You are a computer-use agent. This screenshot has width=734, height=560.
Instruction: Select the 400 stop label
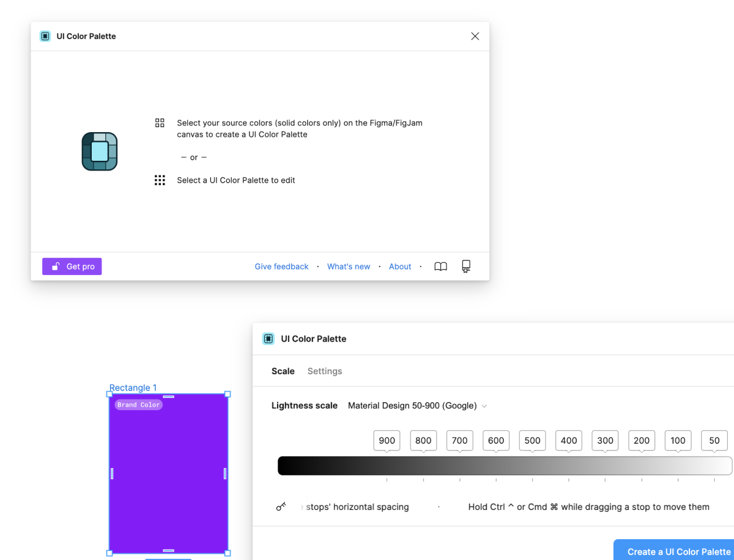[x=569, y=440]
